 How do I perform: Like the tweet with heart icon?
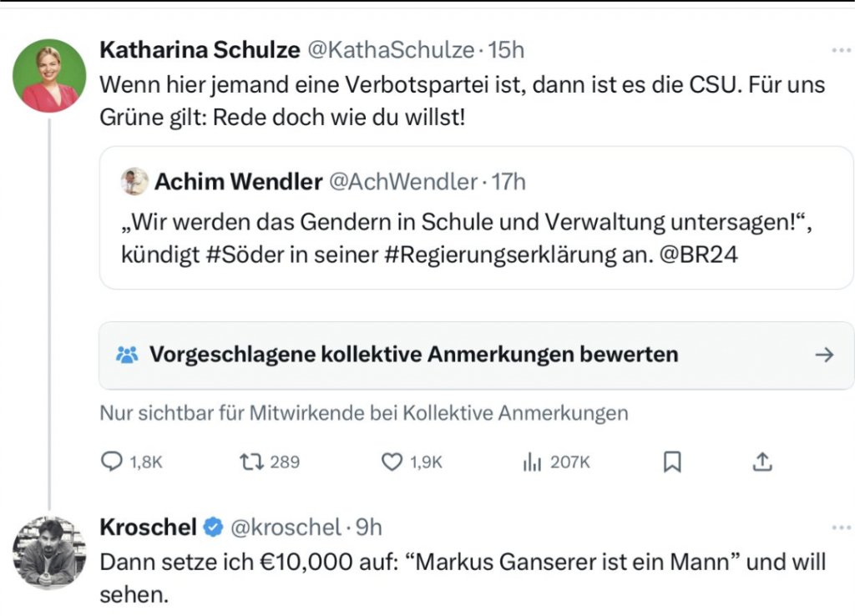point(392,462)
